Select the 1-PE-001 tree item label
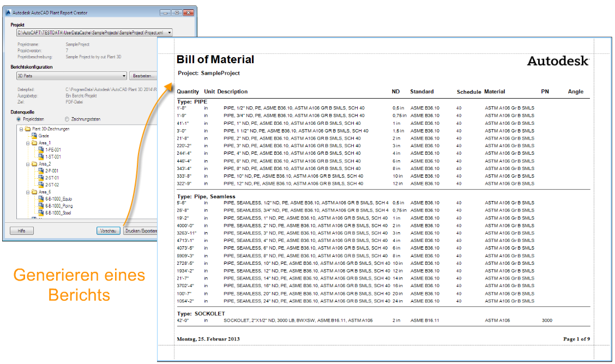Screen dimensions: 615x364 click(x=53, y=150)
